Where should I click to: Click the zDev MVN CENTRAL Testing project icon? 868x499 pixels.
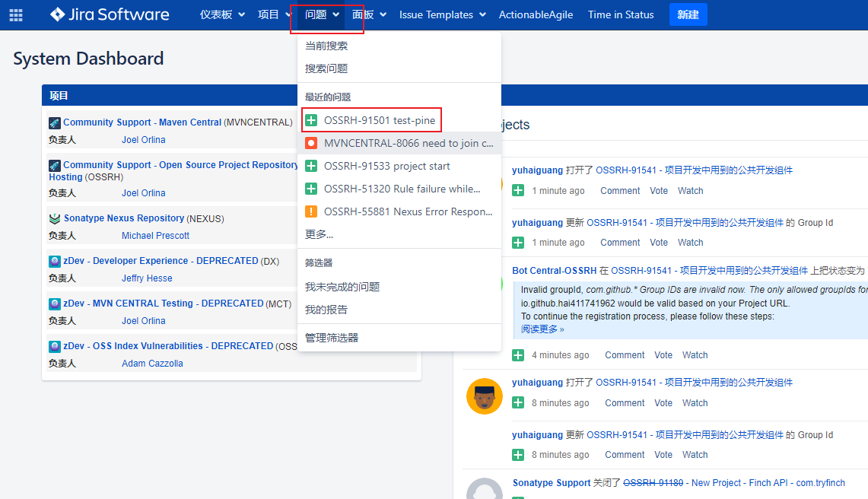pos(54,304)
